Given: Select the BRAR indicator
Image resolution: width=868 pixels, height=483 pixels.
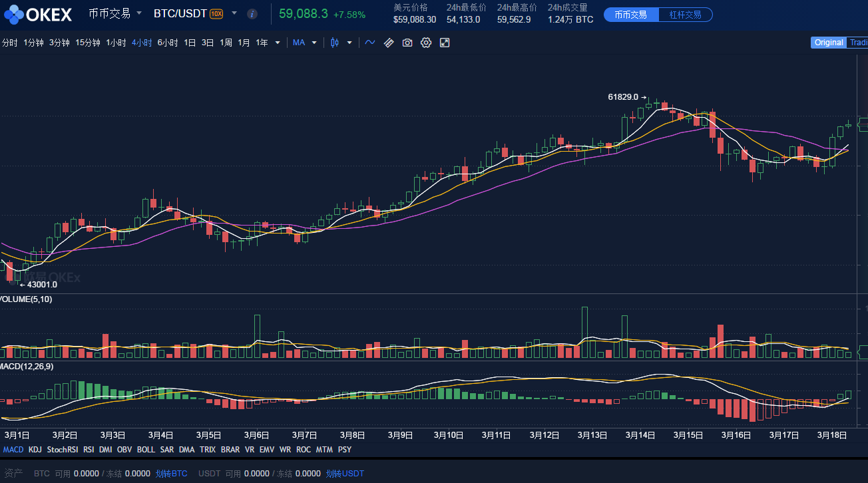Looking at the screenshot, I should (x=230, y=450).
